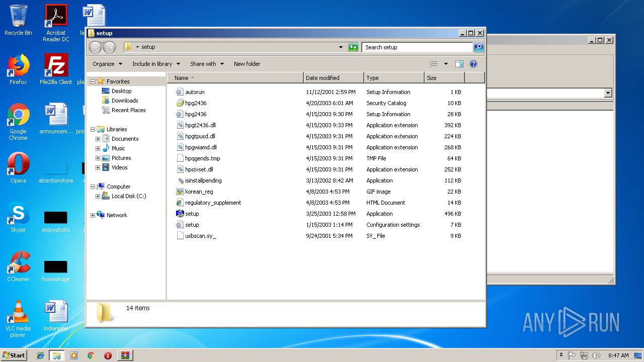Click the Explorer Forward button
644x362 pixels.
[109, 47]
